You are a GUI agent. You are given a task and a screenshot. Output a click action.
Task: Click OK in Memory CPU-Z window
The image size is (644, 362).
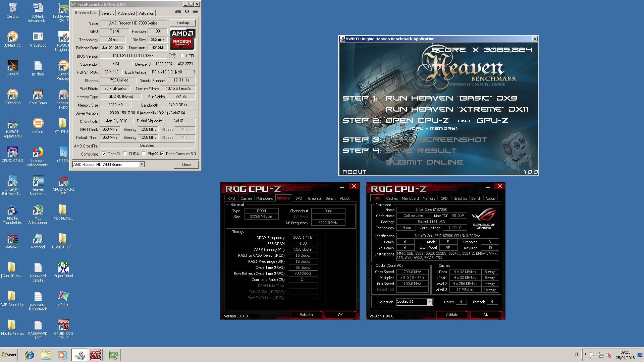(x=340, y=315)
